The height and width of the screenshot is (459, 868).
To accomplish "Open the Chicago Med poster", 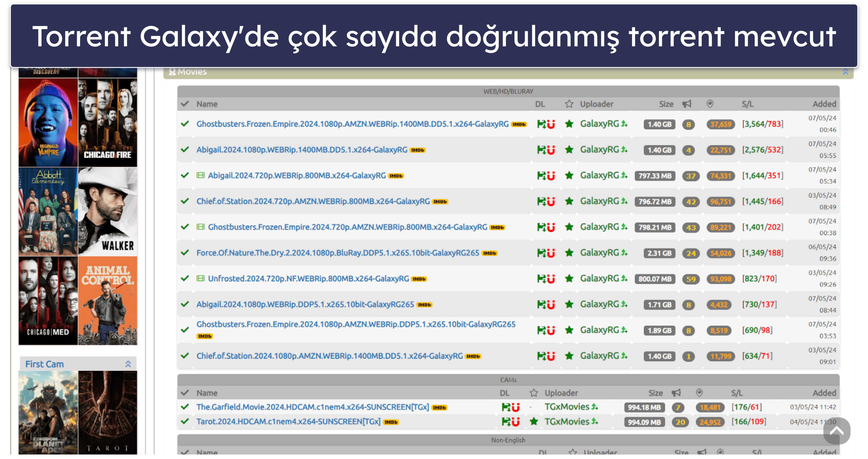I will 48,301.
